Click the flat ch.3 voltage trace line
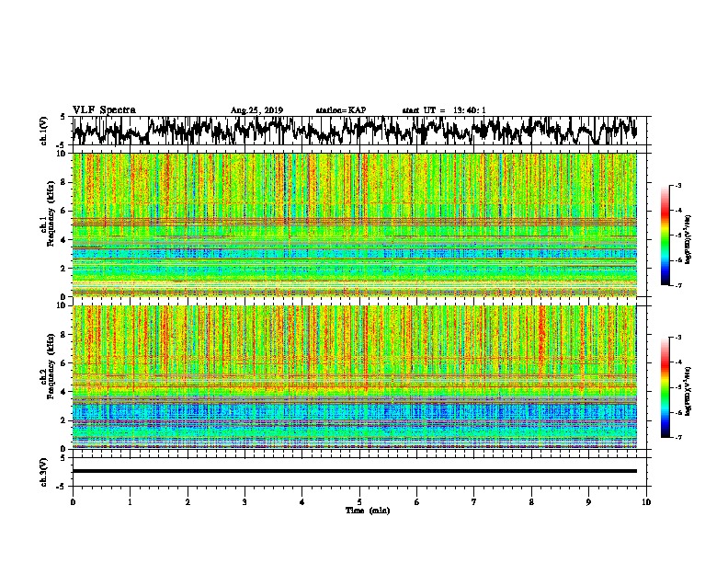The image size is (728, 563). [354, 471]
